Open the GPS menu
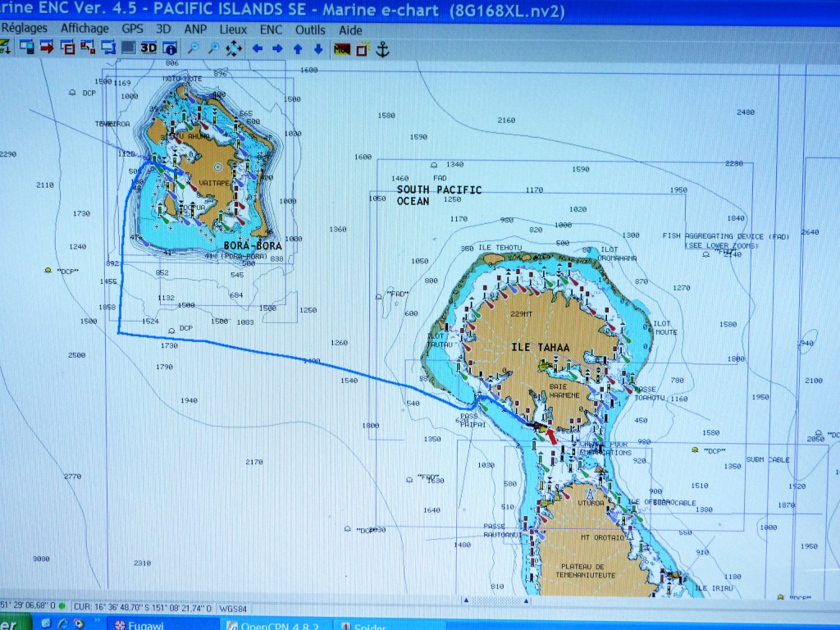Screen dimensions: 840x630 tap(132, 29)
